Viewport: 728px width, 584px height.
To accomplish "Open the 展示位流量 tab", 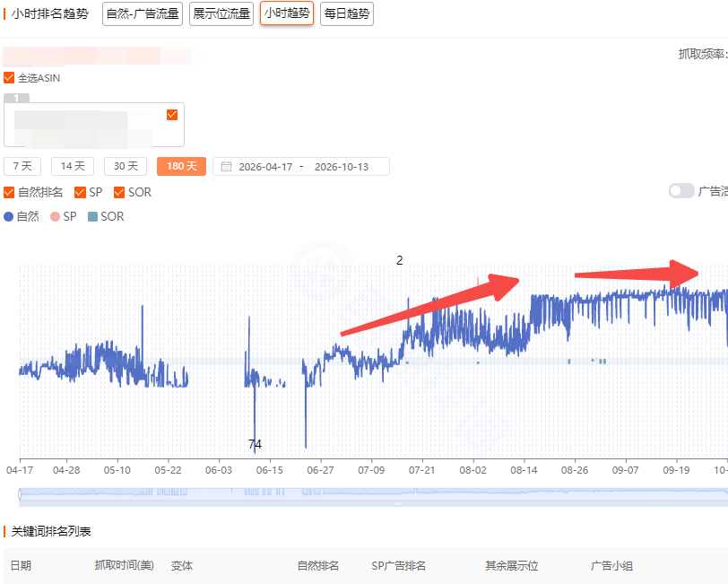I will tap(221, 14).
